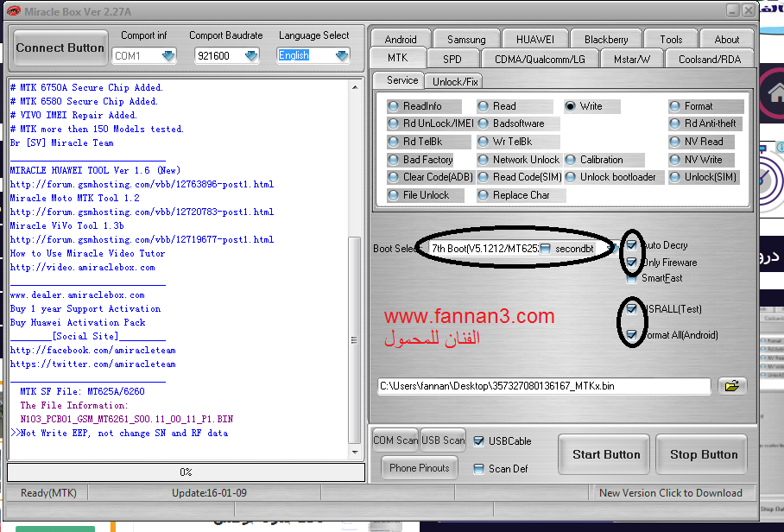784x532 pixels.
Task: Select the Read radio option
Action: click(x=483, y=106)
